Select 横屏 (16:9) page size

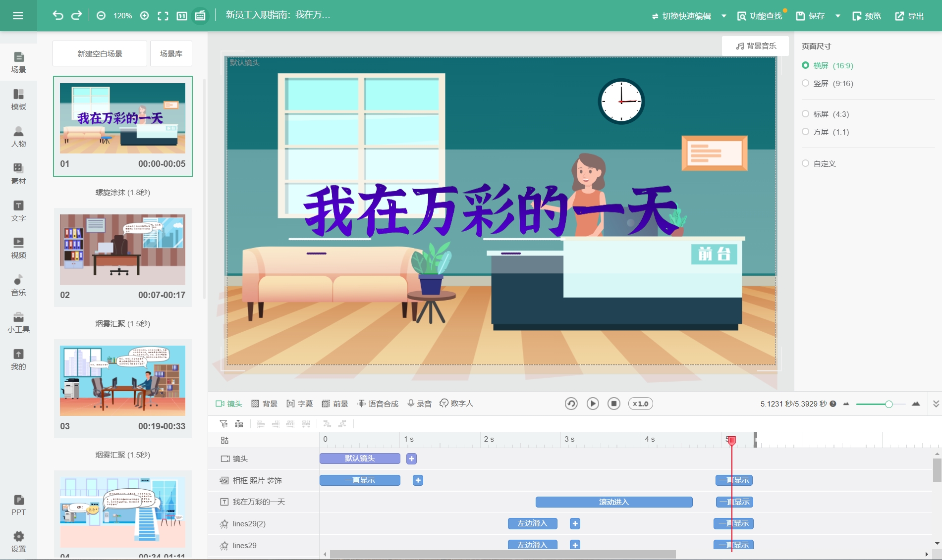click(828, 65)
